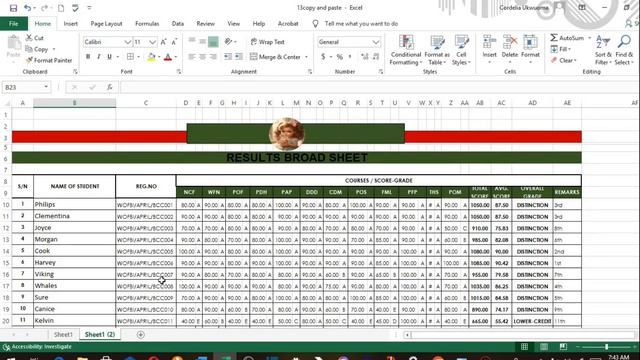Open the Format cells menu
This screenshot has width=640, height=360.
click(530, 49)
